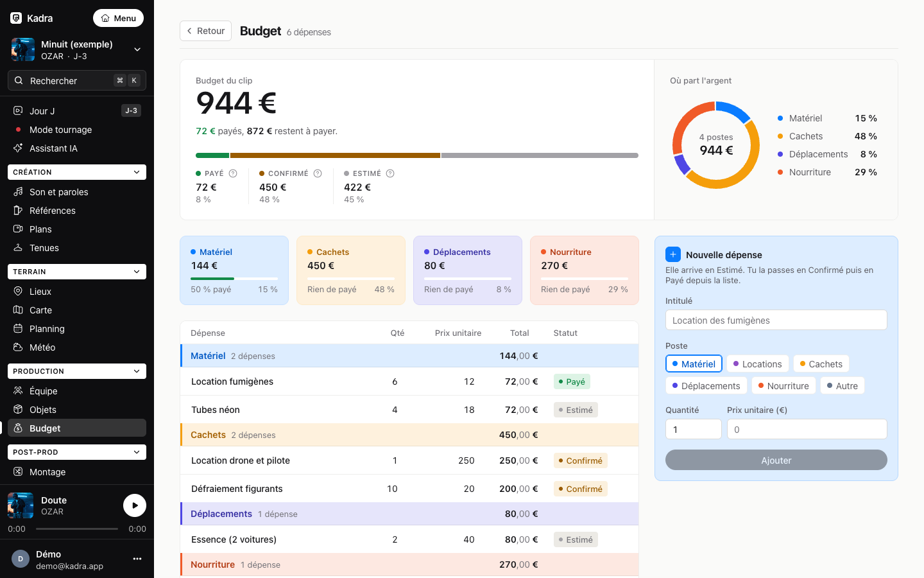Collapse the CRÉATION section
Image resolution: width=924 pixels, height=578 pixels.
pyautogui.click(x=77, y=172)
